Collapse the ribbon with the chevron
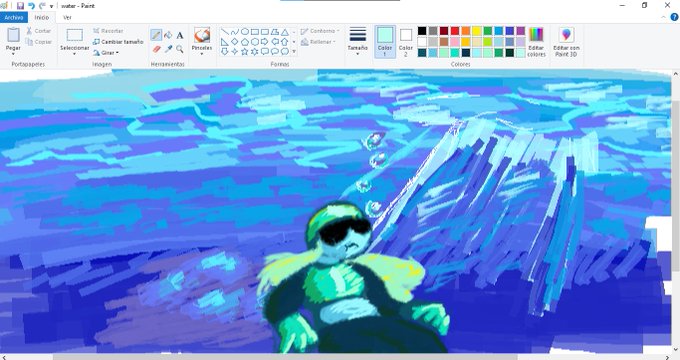Screen dimensions: 680x360 [664, 17]
